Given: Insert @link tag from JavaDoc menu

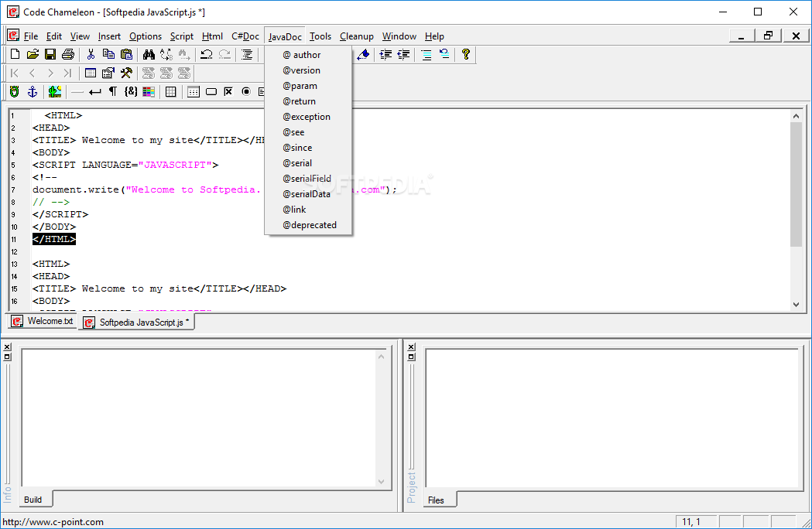Looking at the screenshot, I should pyautogui.click(x=308, y=210).
